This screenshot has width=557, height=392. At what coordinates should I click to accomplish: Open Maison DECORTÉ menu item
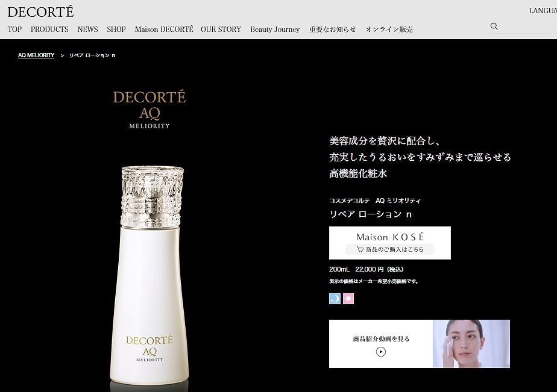164,30
